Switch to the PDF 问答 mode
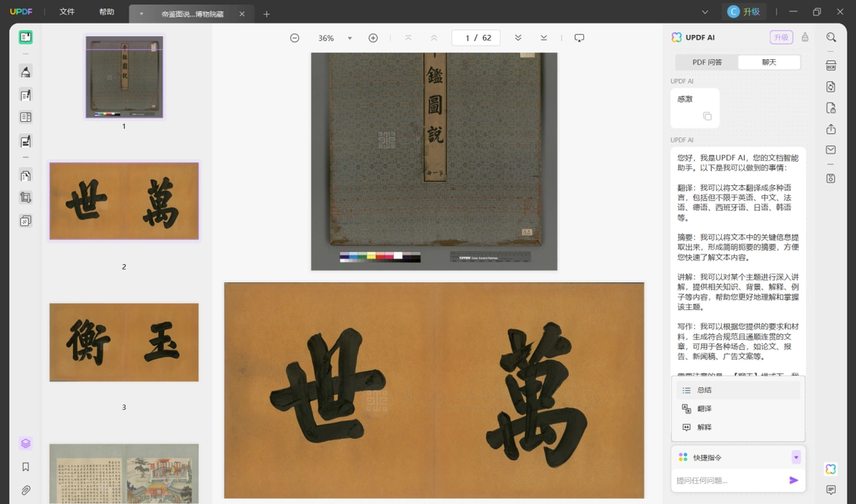The width and height of the screenshot is (856, 504). [707, 62]
